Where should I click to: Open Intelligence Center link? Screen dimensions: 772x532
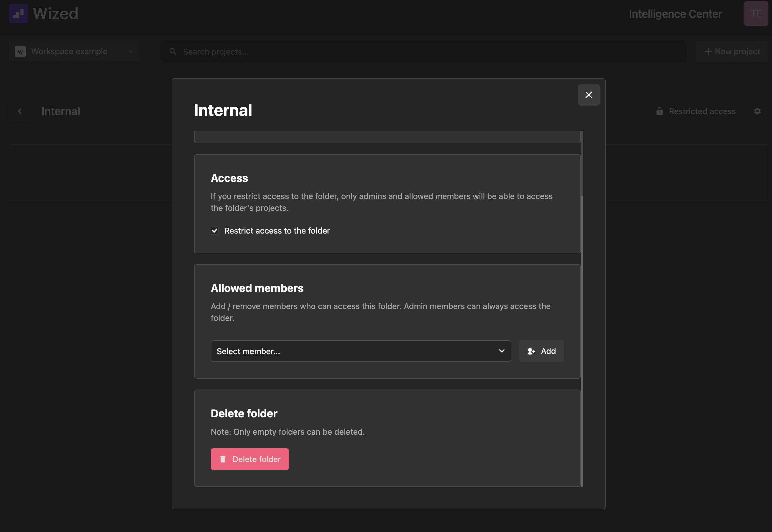coord(675,14)
